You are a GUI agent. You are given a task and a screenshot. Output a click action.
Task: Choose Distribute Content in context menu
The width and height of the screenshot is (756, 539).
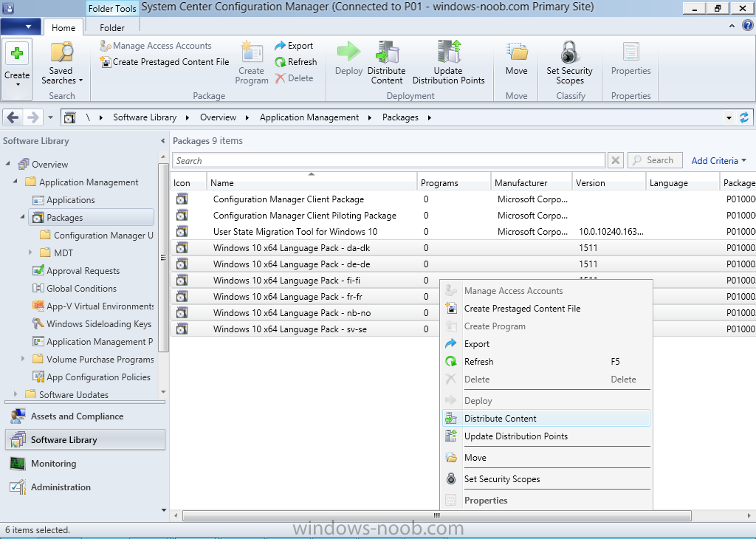(546, 419)
